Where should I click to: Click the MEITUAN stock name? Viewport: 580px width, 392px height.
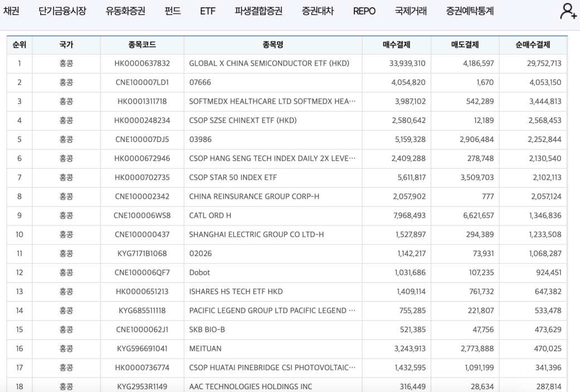(x=205, y=349)
